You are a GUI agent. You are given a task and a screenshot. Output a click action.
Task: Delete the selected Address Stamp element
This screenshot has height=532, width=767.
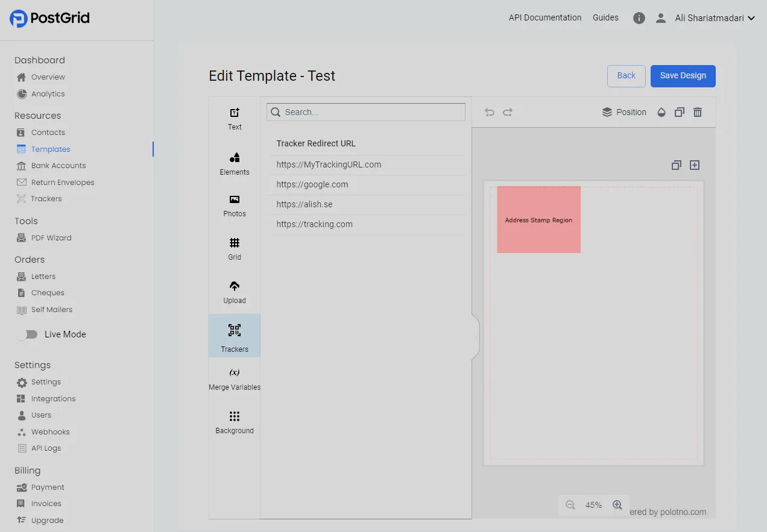(x=698, y=112)
